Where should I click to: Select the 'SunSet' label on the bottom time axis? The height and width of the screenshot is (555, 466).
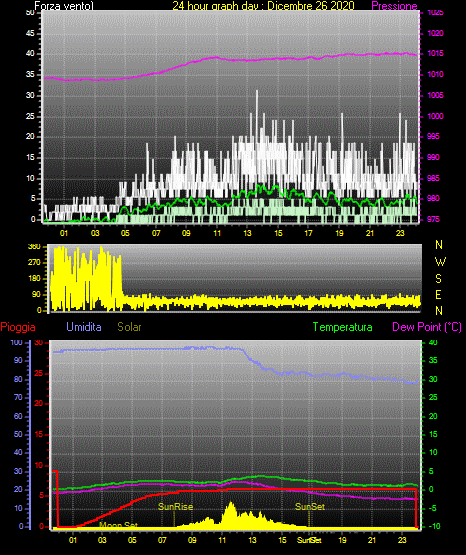309,540
